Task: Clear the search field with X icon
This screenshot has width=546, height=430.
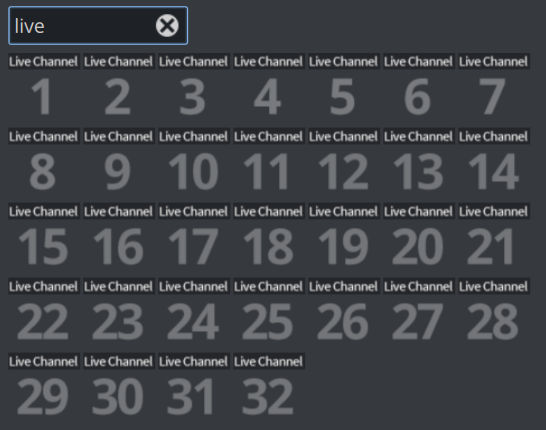Action: (x=167, y=26)
